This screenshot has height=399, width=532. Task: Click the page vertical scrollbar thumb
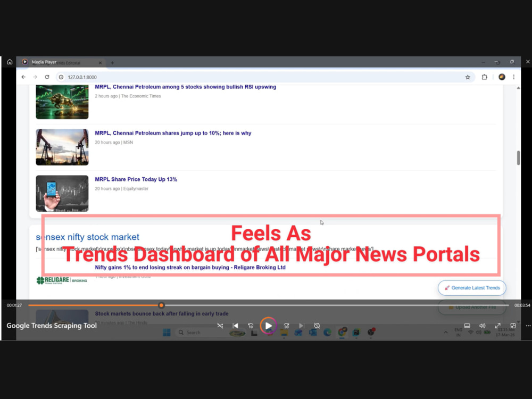pyautogui.click(x=518, y=158)
